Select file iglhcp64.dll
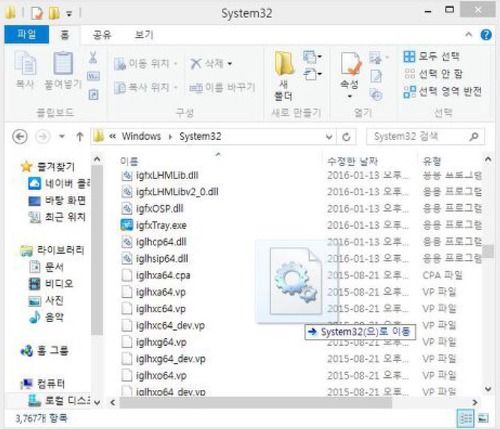 pyautogui.click(x=154, y=242)
